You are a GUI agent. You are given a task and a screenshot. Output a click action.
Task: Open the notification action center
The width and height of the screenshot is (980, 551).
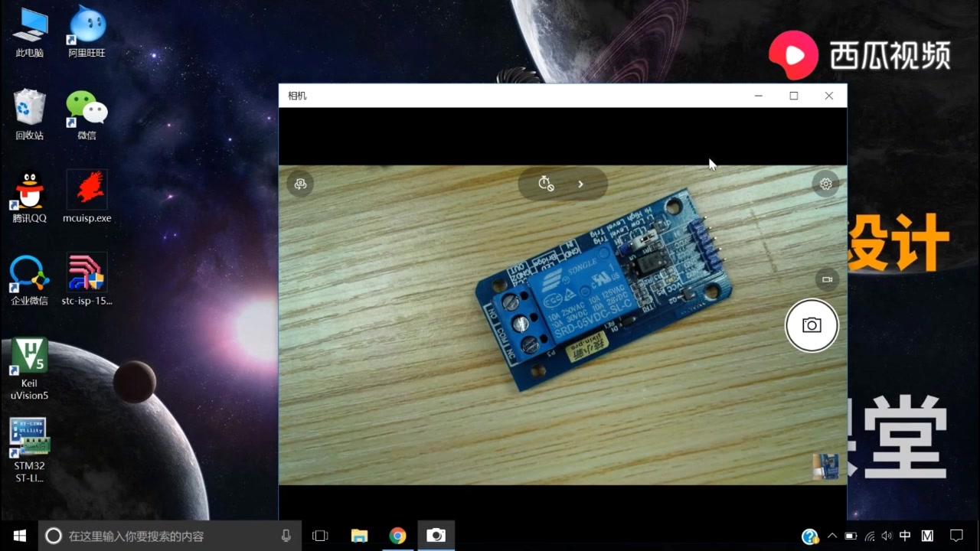[x=956, y=536]
